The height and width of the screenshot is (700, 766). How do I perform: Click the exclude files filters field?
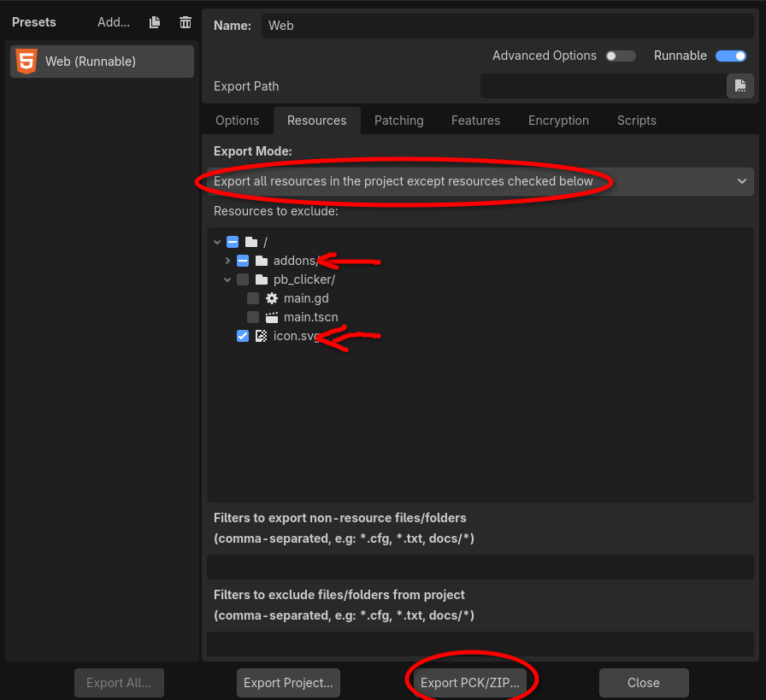pos(480,644)
